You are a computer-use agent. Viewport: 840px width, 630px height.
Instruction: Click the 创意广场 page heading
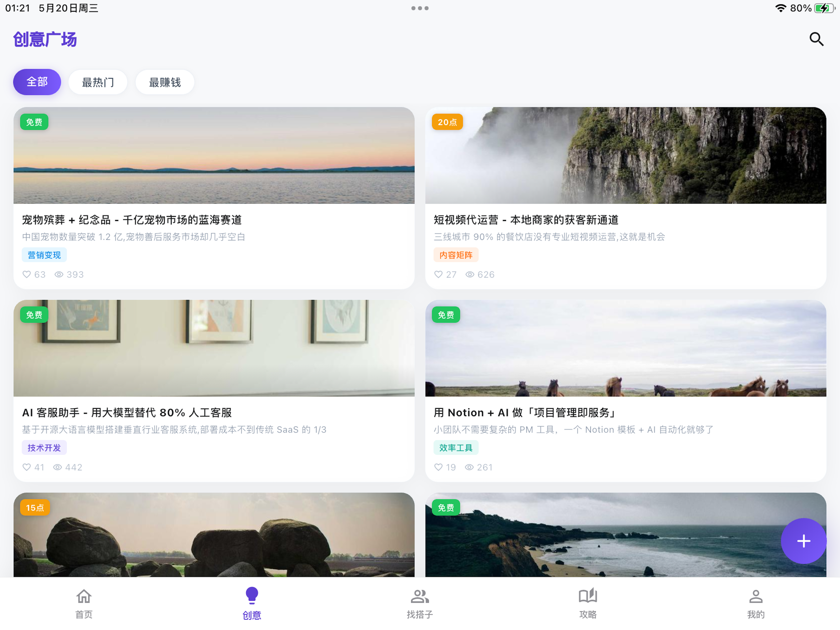[x=45, y=39]
